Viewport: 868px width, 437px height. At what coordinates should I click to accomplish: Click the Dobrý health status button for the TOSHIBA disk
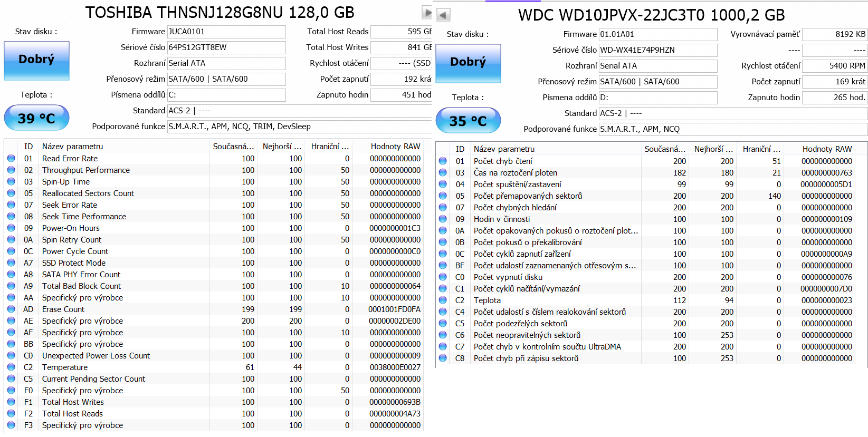coord(36,61)
